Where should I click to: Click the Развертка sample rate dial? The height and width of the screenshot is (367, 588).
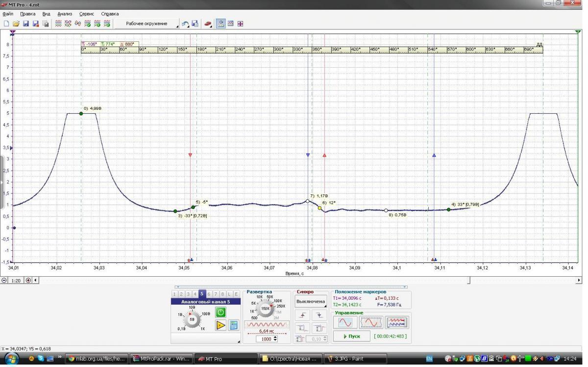pos(265,308)
